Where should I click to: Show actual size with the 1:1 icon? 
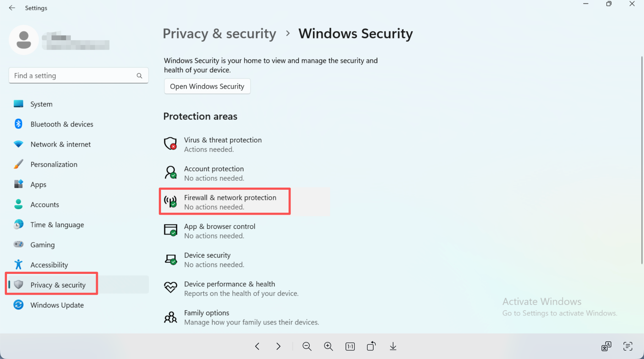pos(350,346)
